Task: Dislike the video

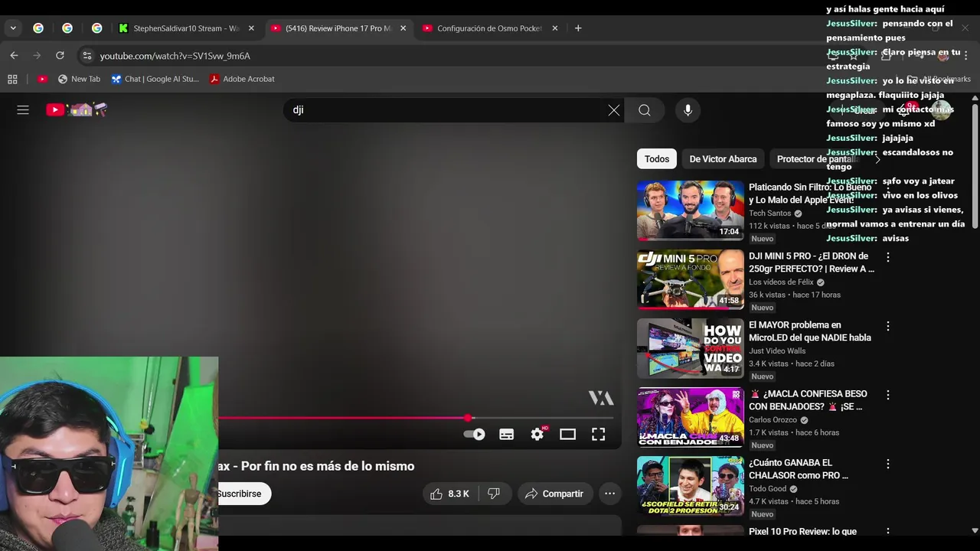Action: pos(494,494)
